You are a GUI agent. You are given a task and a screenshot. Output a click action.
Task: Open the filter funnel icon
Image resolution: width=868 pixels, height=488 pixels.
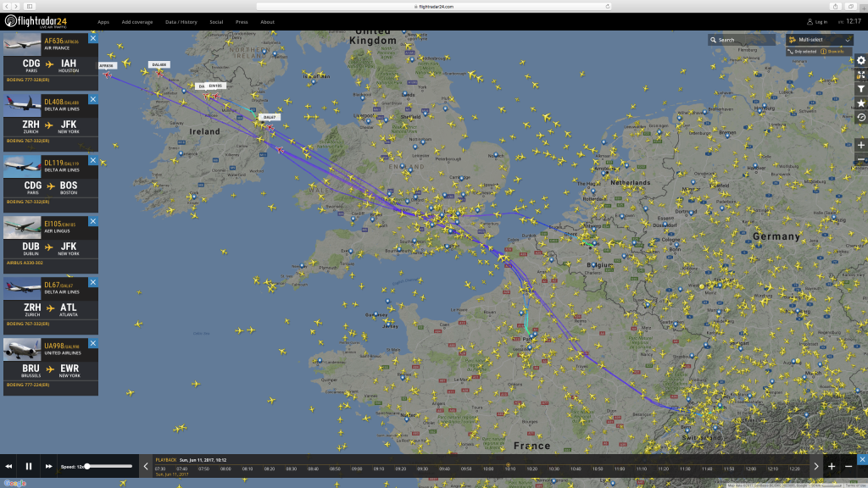tap(861, 89)
